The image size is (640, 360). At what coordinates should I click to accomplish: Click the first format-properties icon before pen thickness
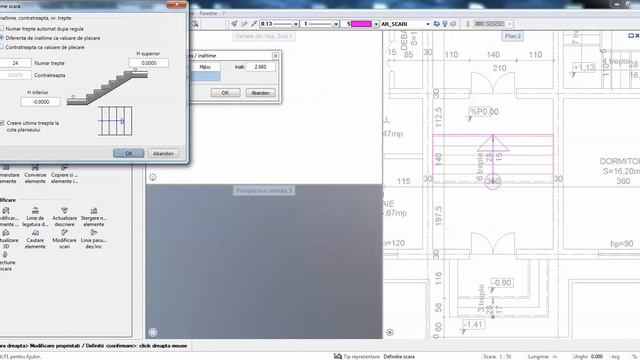tap(234, 24)
